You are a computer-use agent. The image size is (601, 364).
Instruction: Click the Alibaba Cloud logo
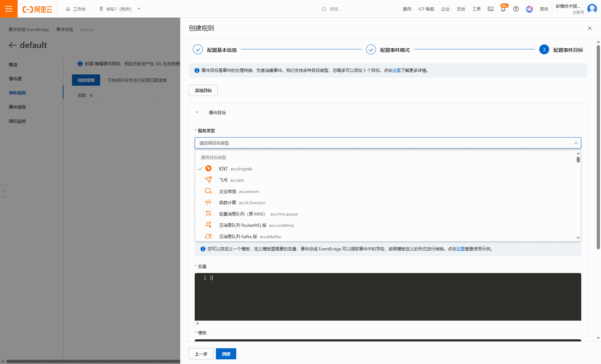coord(37,9)
